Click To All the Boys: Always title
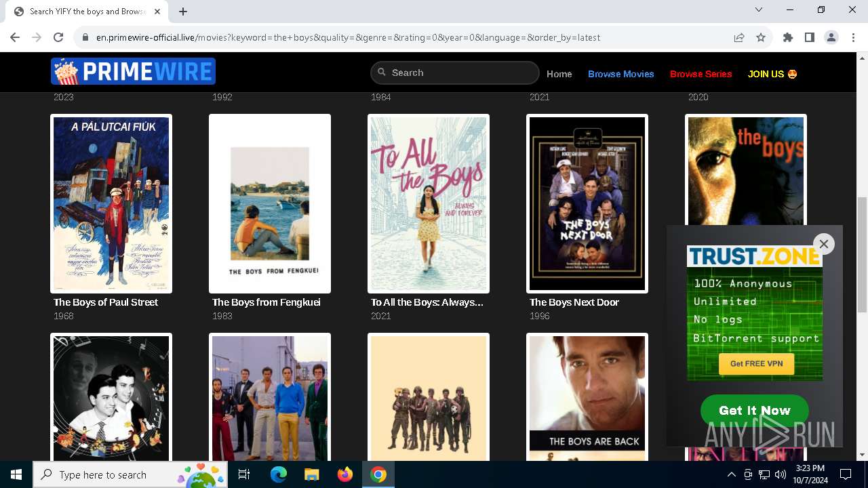 coord(427,302)
